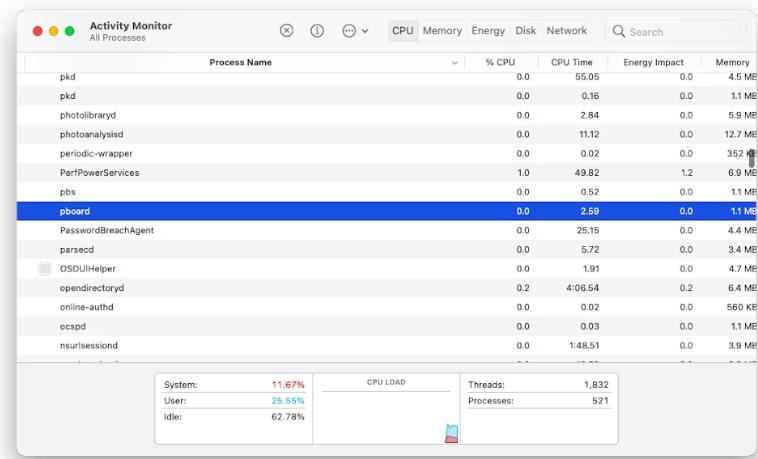
Task: Sort by Memory column
Action: pos(732,62)
